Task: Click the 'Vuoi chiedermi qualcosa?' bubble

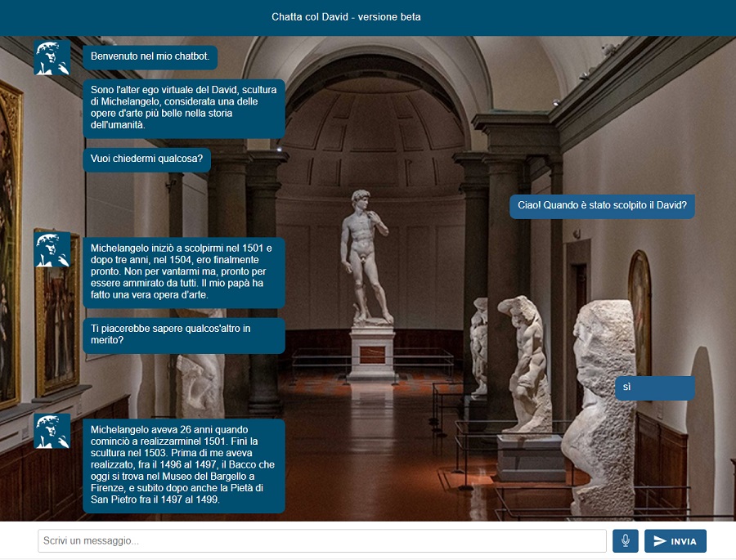Action: pyautogui.click(x=146, y=159)
